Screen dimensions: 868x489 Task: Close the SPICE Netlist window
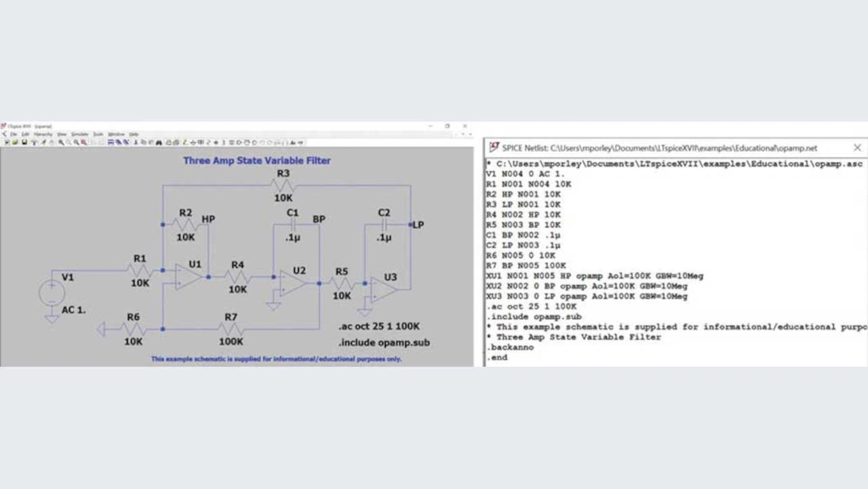857,147
